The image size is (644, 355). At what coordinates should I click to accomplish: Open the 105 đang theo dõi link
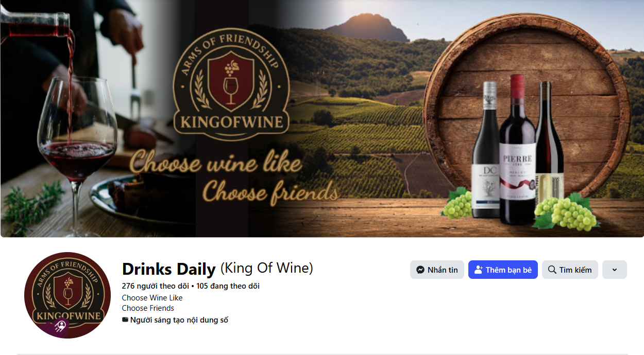[228, 286]
